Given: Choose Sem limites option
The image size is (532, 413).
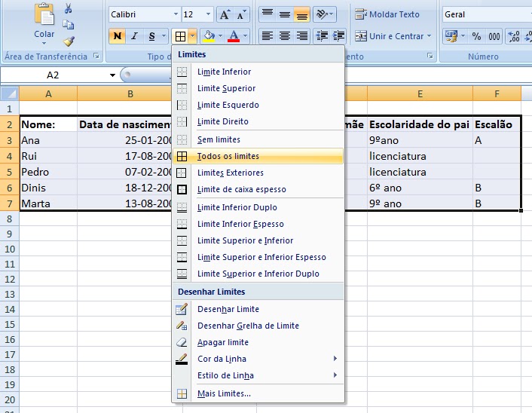Looking at the screenshot, I should [258, 139].
